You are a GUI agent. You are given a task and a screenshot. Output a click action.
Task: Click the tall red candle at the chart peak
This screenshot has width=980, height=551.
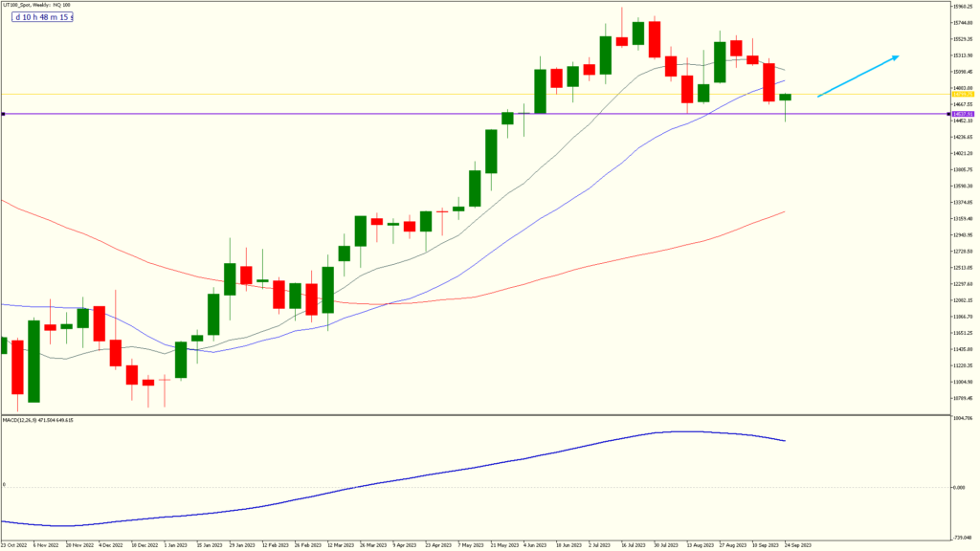656,38
